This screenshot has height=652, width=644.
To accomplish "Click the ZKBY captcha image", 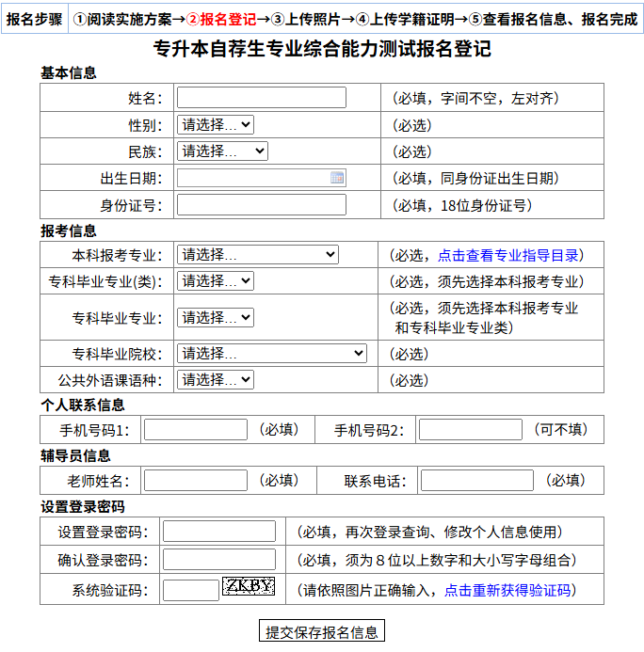I will [249, 587].
